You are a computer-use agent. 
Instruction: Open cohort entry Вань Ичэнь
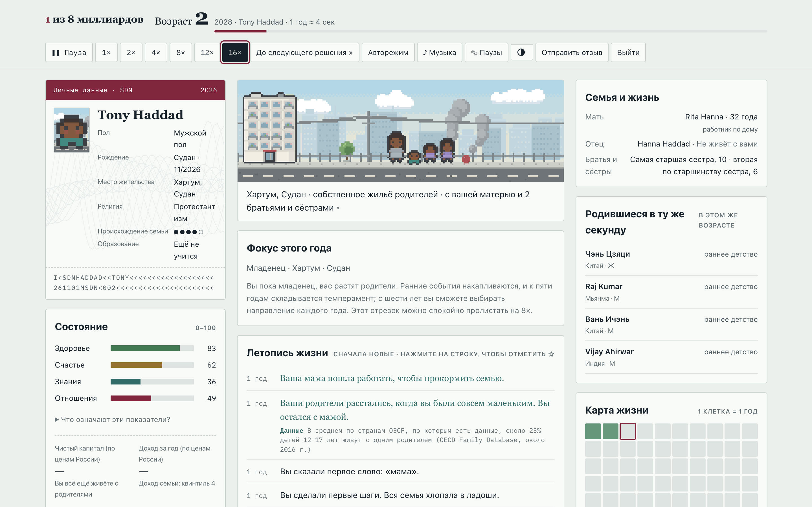tap(671, 325)
